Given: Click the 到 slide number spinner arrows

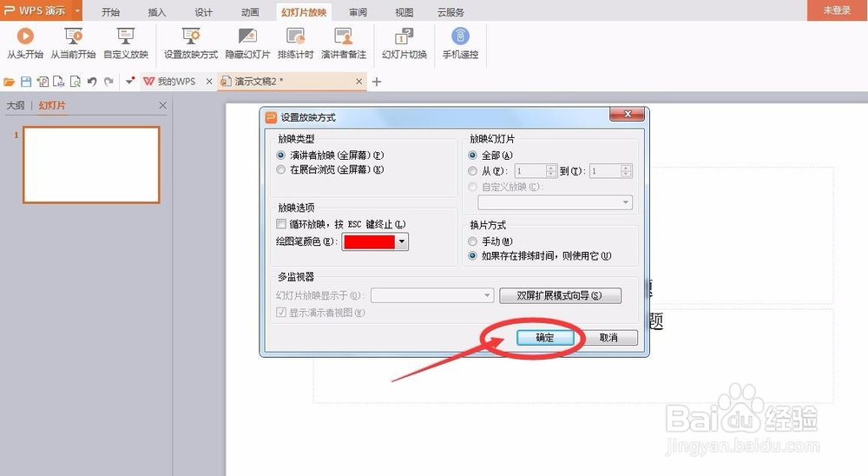Looking at the screenshot, I should tap(626, 171).
